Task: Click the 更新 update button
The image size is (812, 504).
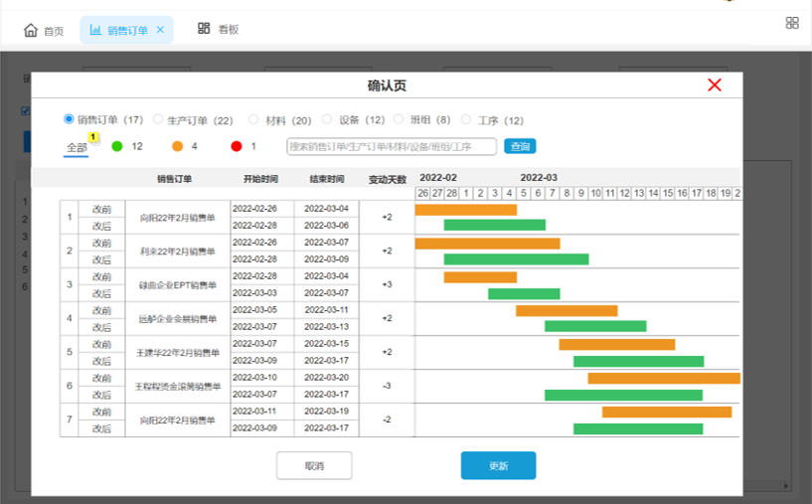Action: pos(498,465)
